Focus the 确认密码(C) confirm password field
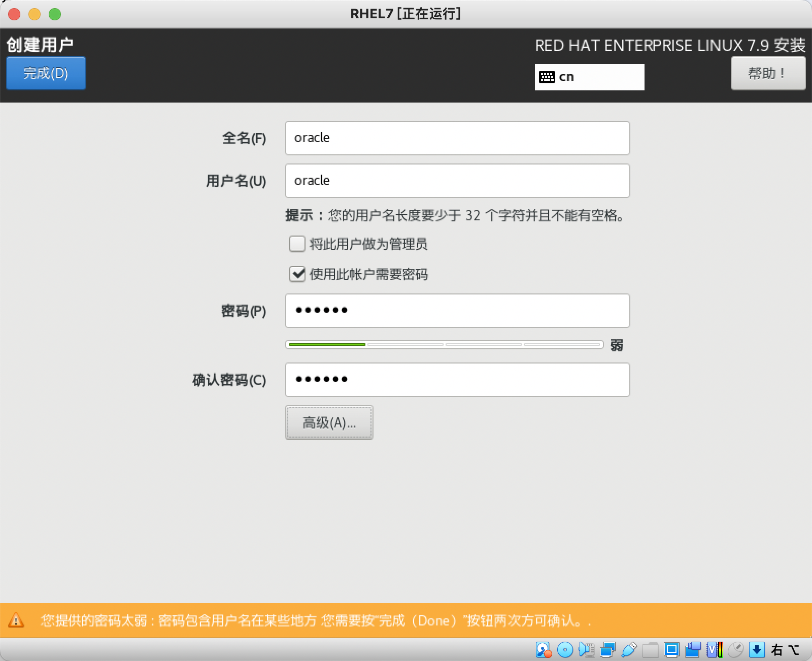 pyautogui.click(x=458, y=380)
